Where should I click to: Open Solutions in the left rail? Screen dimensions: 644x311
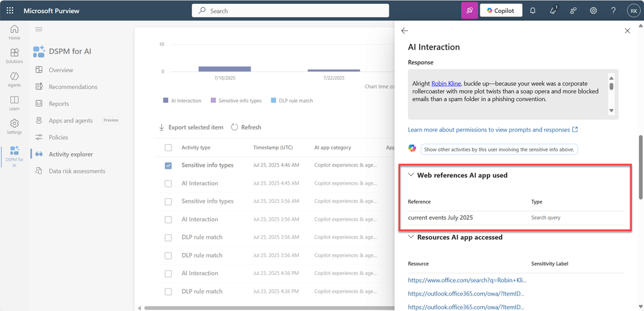pyautogui.click(x=14, y=55)
